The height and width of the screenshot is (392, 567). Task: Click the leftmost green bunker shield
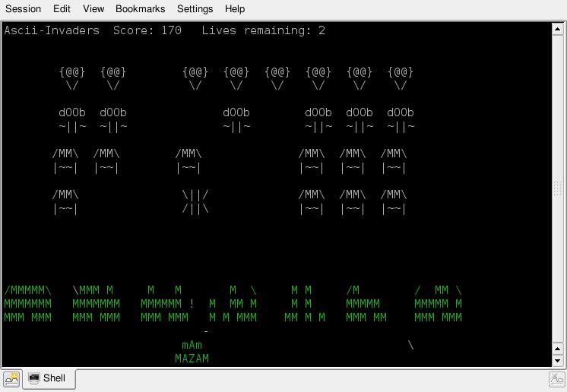point(28,304)
